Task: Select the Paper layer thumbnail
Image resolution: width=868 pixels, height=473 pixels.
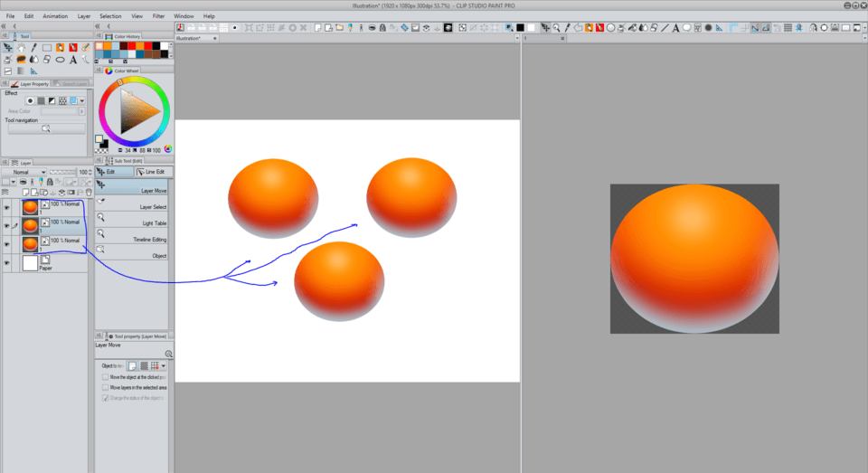Action: [30, 263]
